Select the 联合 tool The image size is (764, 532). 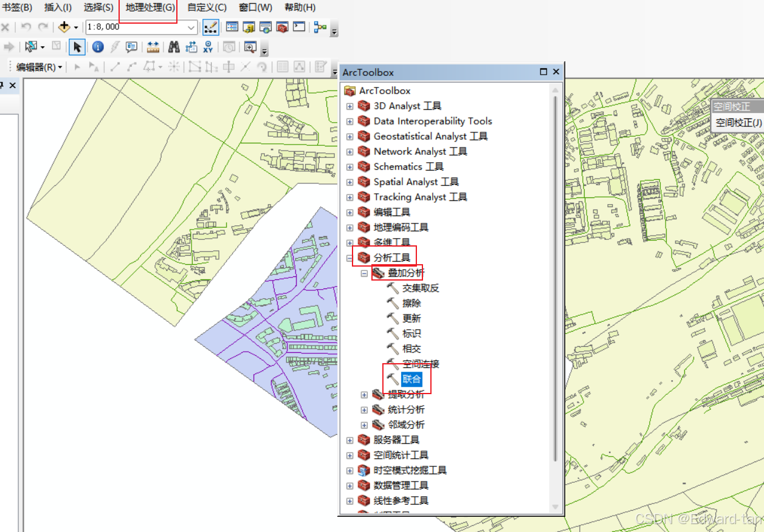(411, 380)
